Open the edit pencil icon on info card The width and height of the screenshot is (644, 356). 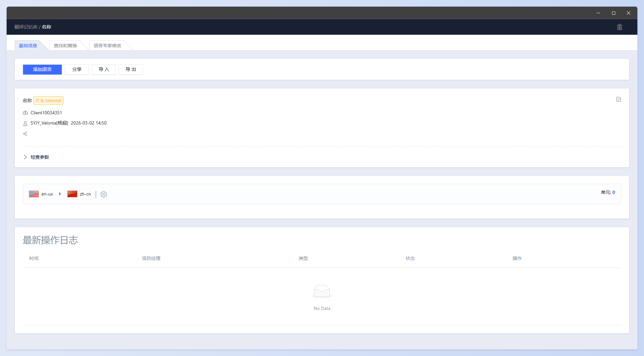point(618,99)
